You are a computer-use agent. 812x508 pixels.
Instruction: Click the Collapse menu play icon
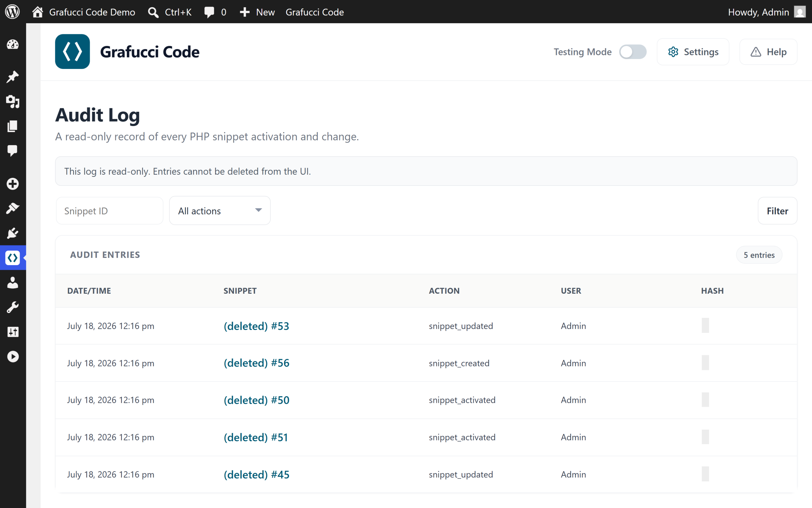13,357
